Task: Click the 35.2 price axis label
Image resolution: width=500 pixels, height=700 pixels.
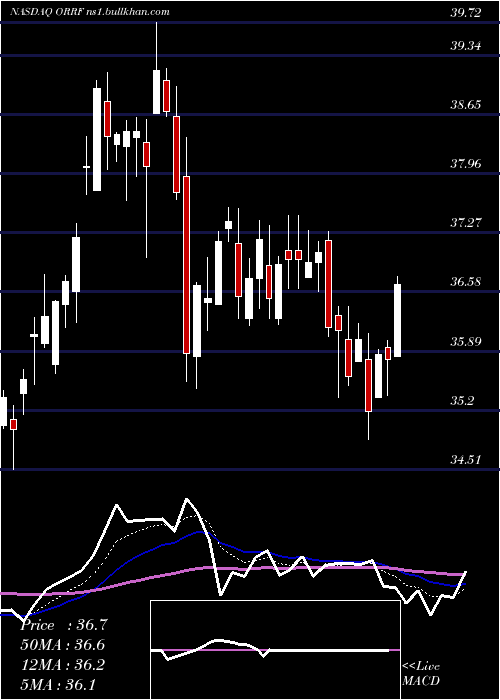Action: point(462,401)
